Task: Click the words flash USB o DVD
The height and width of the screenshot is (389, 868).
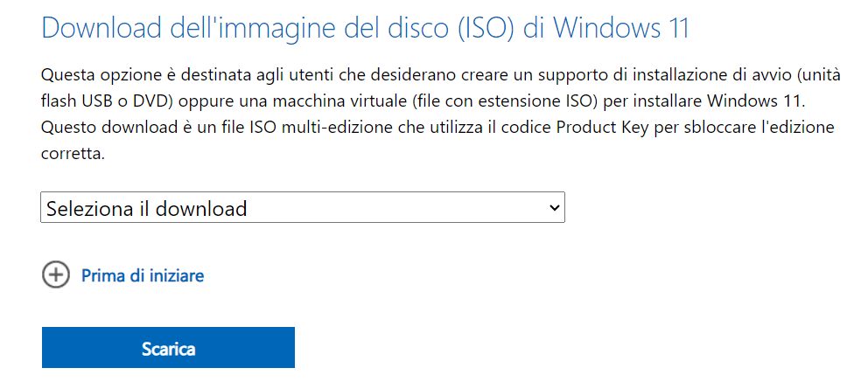Action: 103,102
